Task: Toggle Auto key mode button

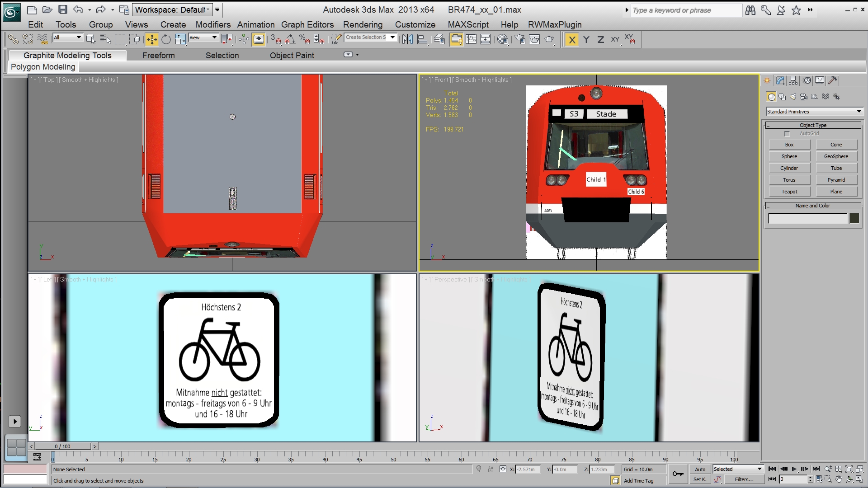Action: 700,469
